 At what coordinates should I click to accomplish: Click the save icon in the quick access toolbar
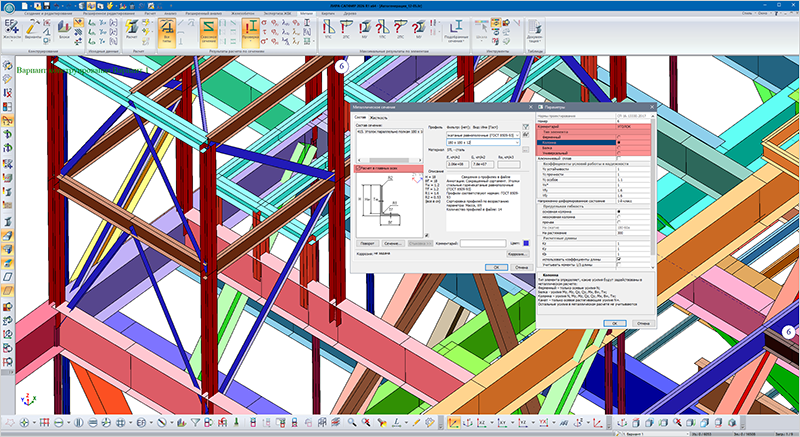[x=47, y=6]
